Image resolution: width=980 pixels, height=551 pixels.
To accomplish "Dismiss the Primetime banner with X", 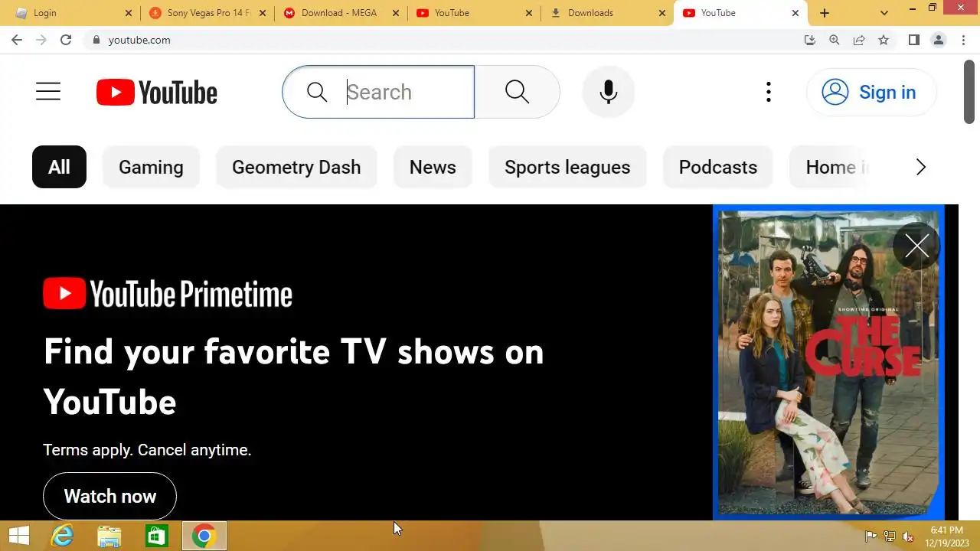I will 916,246.
